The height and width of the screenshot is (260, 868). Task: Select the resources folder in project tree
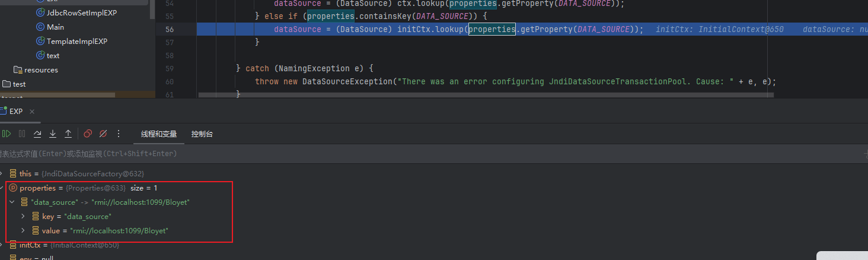point(36,70)
